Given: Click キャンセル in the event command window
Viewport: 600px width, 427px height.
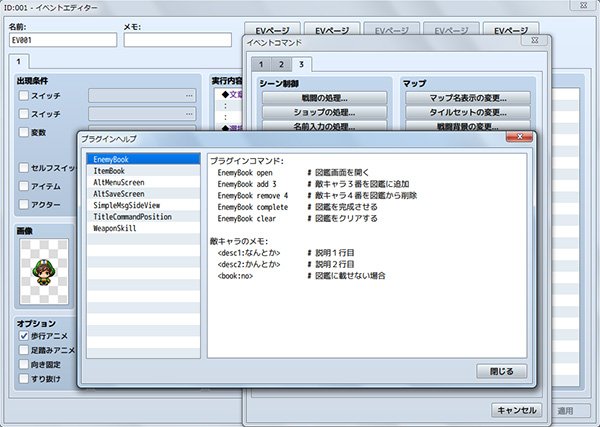Looking at the screenshot, I should pyautogui.click(x=517, y=411).
